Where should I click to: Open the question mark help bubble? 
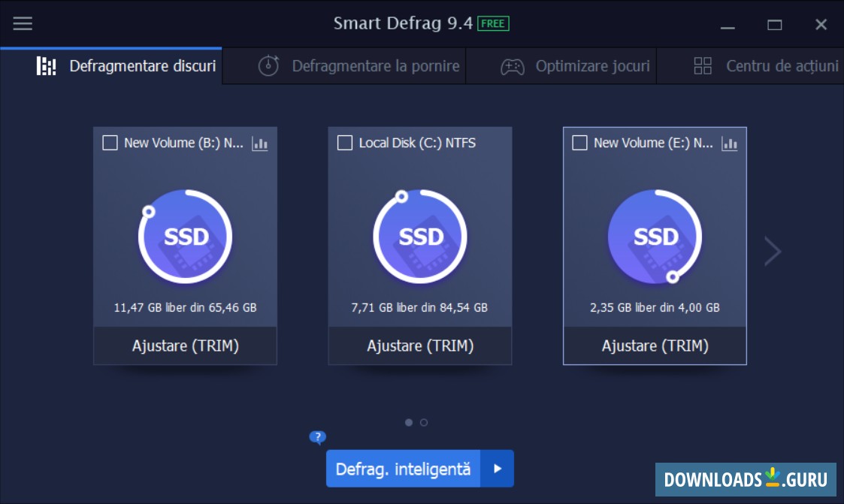(318, 436)
